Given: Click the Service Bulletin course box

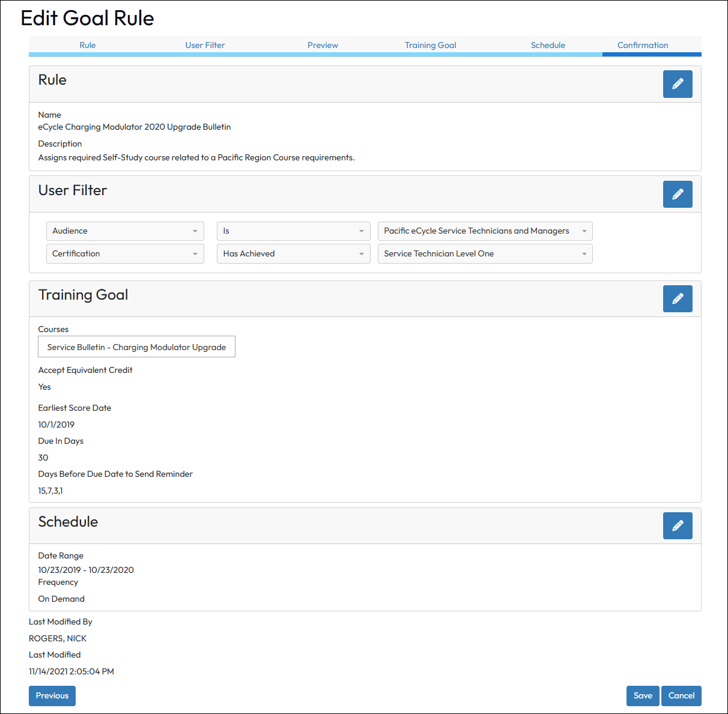Looking at the screenshot, I should pos(136,347).
